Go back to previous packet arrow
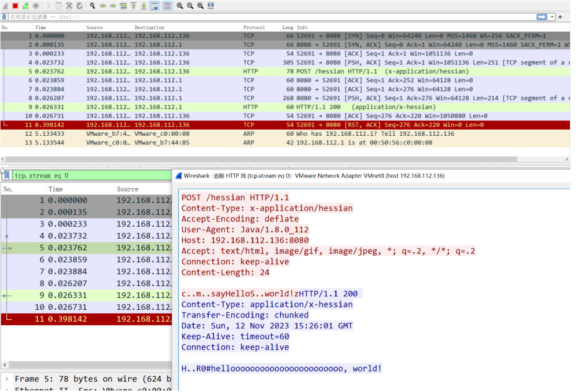The width and height of the screenshot is (588, 392). [102, 6]
